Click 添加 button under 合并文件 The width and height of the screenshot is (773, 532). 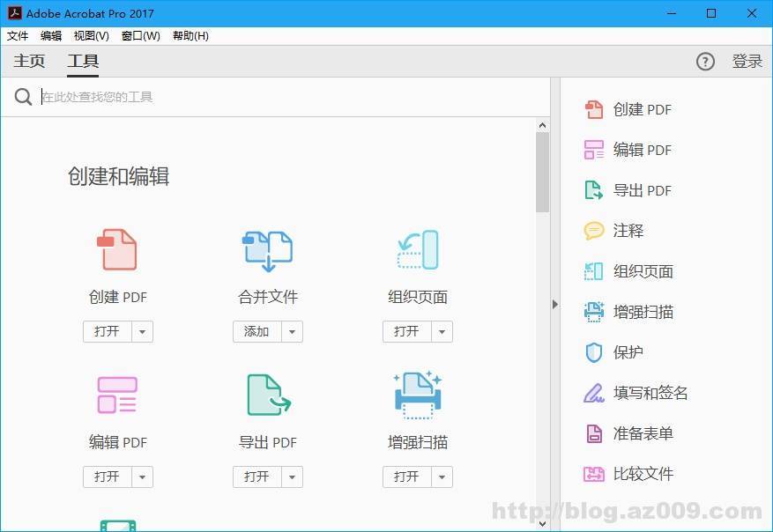point(256,331)
